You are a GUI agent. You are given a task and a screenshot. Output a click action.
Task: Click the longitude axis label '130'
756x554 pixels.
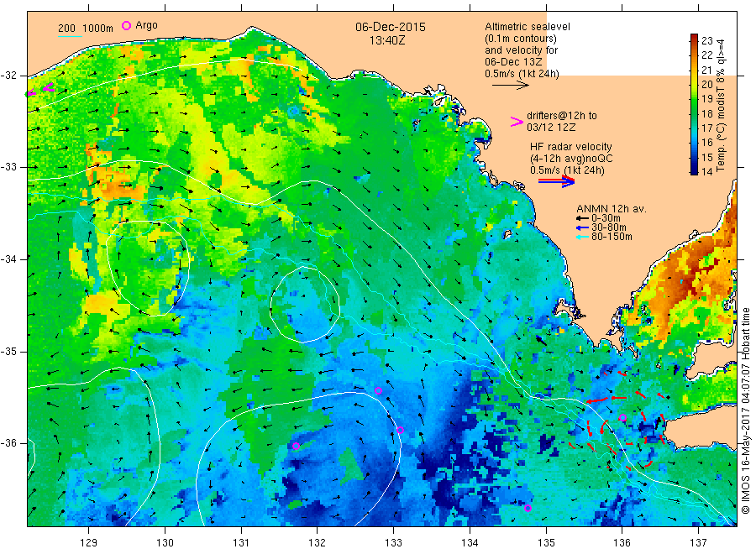point(165,543)
